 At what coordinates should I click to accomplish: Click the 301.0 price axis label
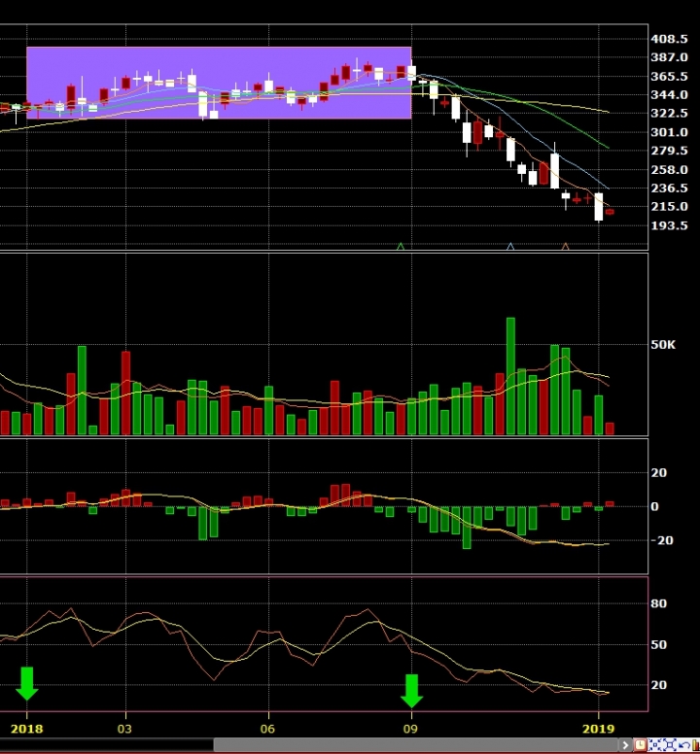(x=669, y=132)
